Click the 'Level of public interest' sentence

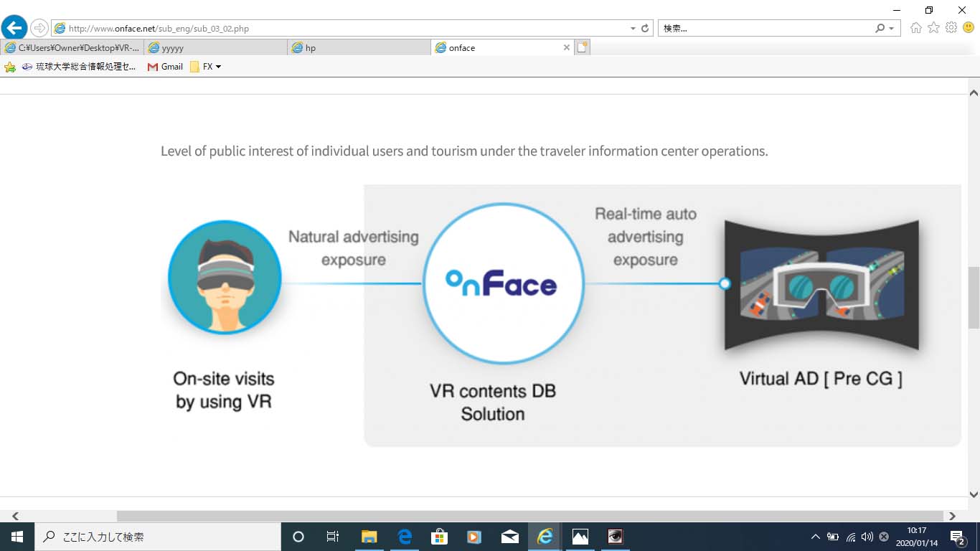(464, 151)
